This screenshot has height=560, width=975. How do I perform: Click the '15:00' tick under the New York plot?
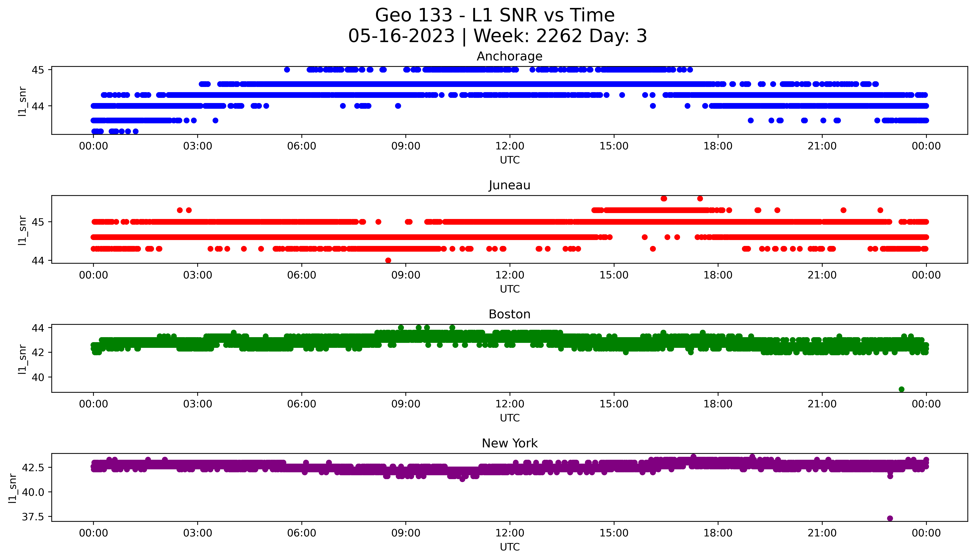[x=614, y=533]
